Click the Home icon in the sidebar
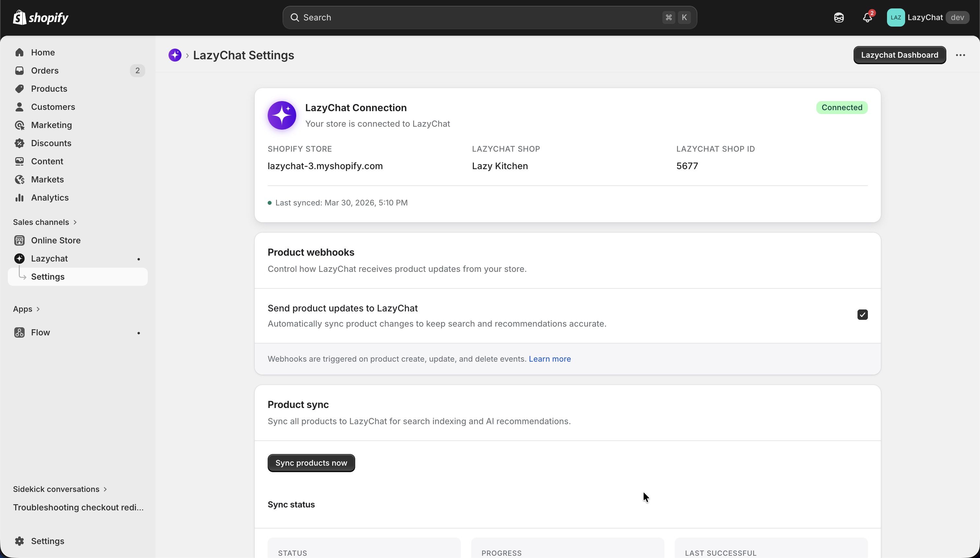 point(19,52)
